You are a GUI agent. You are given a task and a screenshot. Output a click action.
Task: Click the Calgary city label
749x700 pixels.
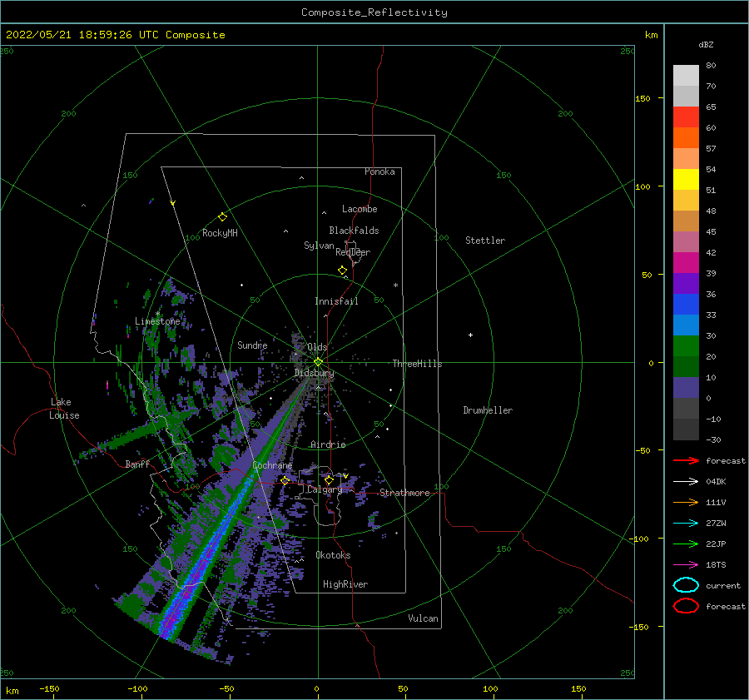(x=325, y=489)
